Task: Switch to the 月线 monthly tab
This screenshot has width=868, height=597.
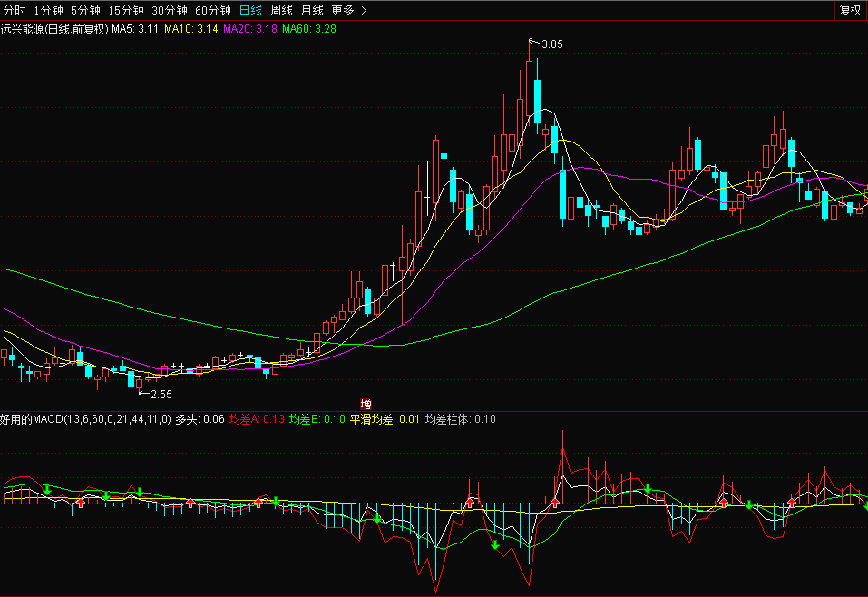Action: tap(312, 10)
